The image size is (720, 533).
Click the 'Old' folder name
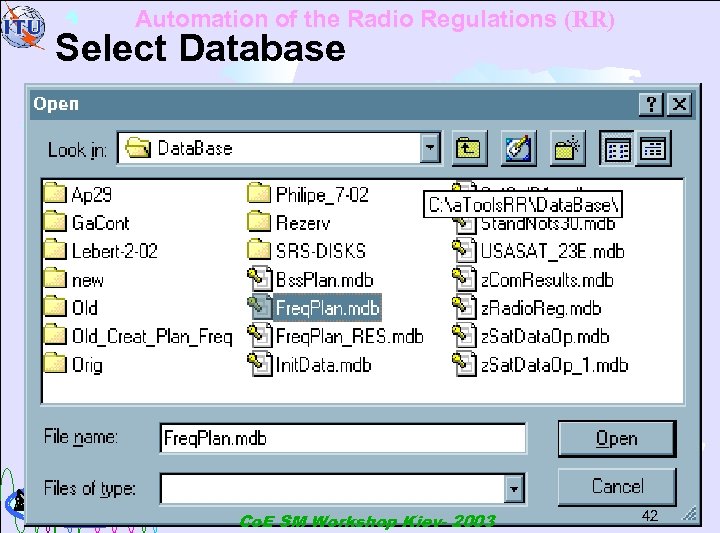[x=85, y=308]
